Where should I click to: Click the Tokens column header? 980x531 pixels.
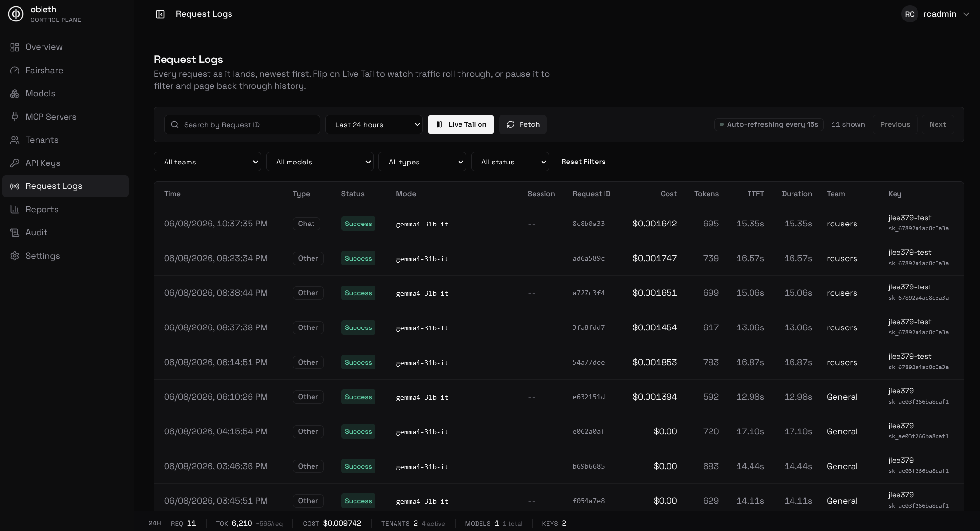(706, 194)
